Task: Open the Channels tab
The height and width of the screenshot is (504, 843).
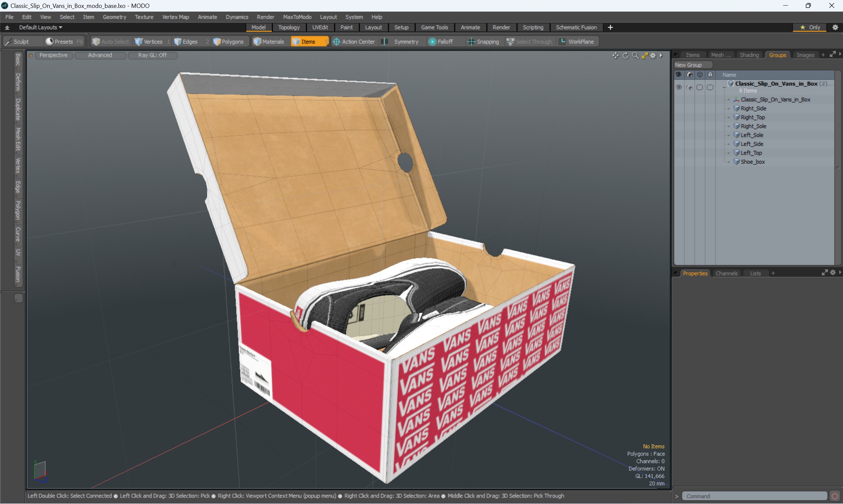Action: pos(726,273)
